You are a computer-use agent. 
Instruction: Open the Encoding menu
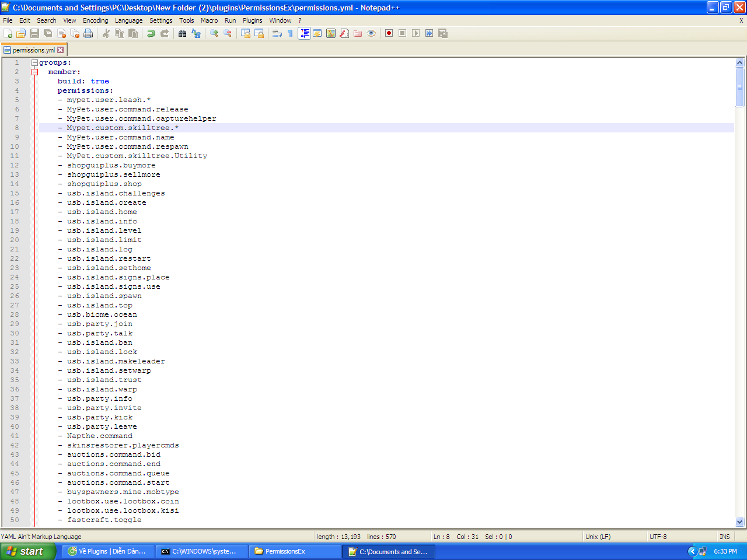tap(96, 20)
